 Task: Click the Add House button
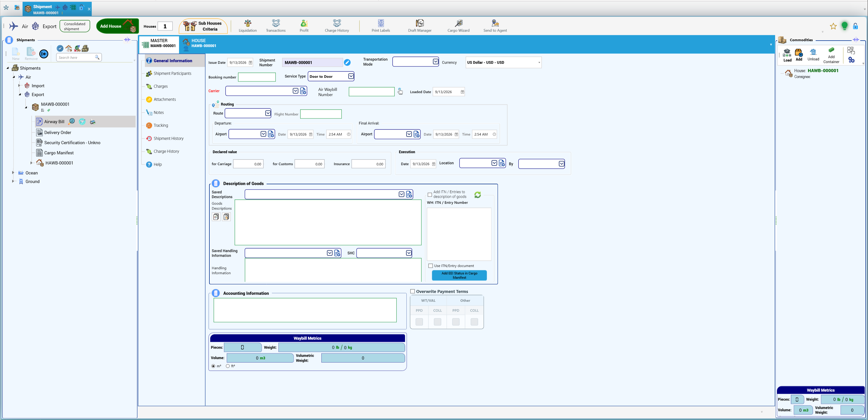point(117,26)
